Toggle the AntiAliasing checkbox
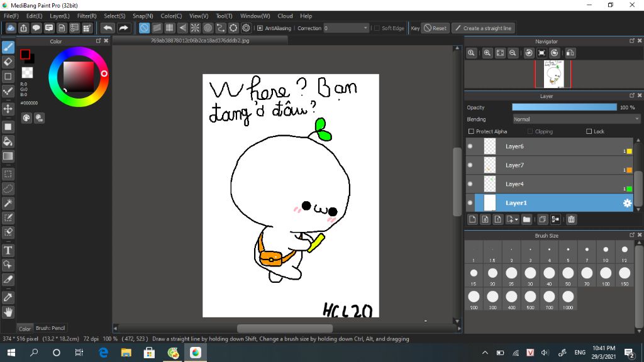This screenshot has height=362, width=644. point(260,28)
